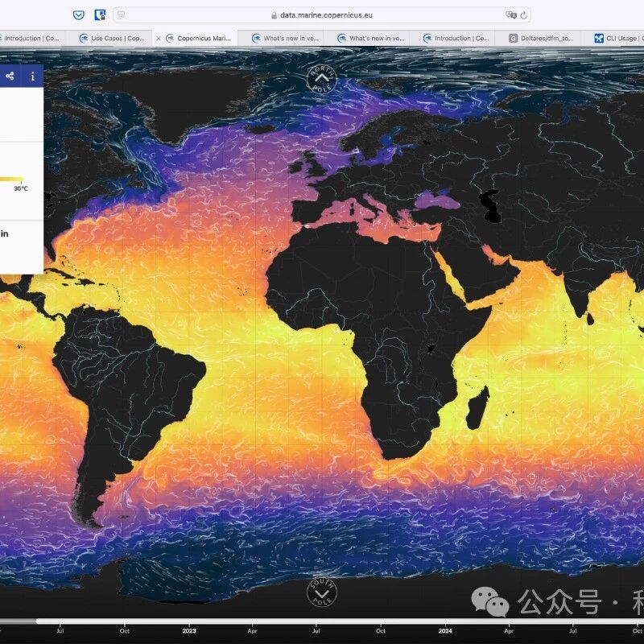Open the info icon in panel header

32,76
